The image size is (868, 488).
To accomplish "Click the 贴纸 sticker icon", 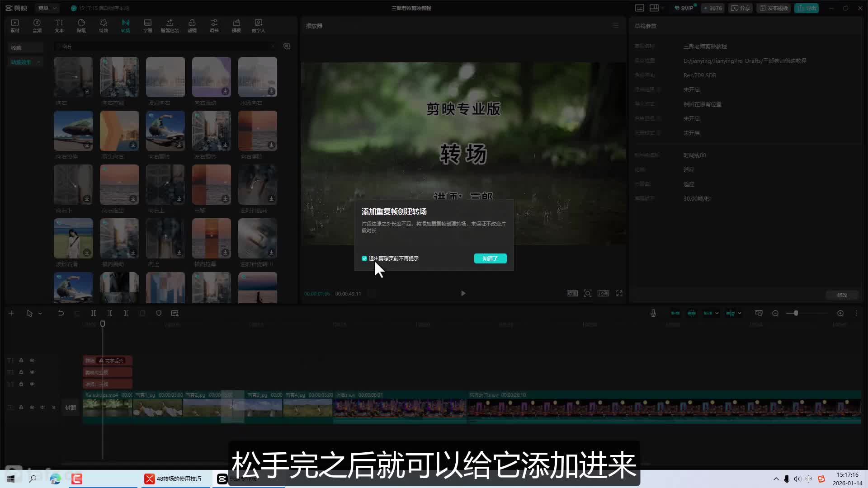I will (81, 25).
